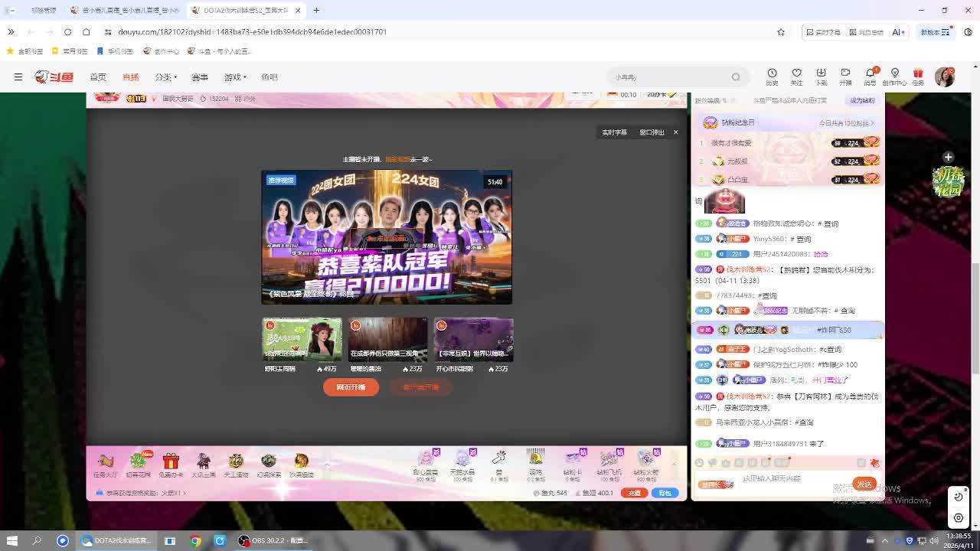Send the 赞 thumbs-up gift
This screenshot has height=551, width=980.
(499, 465)
